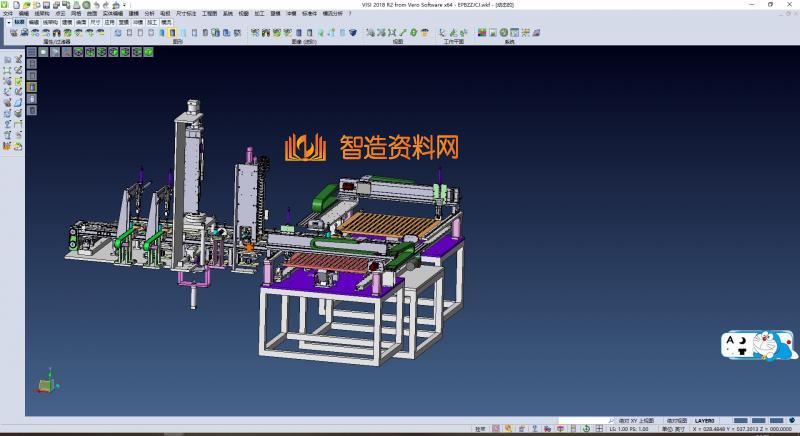The width and height of the screenshot is (800, 436).
Task: Click the first icon in 属性/过滤器 group
Action: pyautogui.click(x=13, y=33)
